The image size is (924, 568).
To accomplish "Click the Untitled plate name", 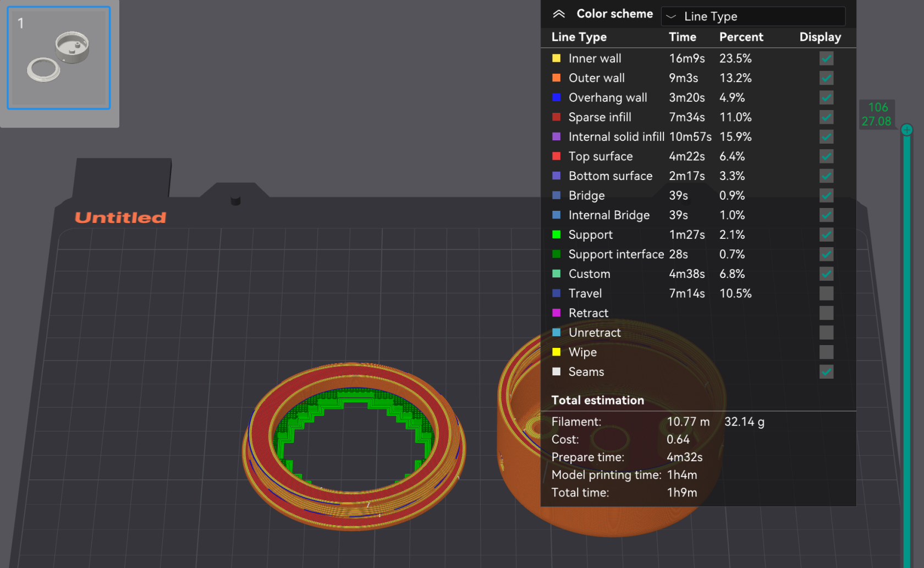I will [x=120, y=217].
